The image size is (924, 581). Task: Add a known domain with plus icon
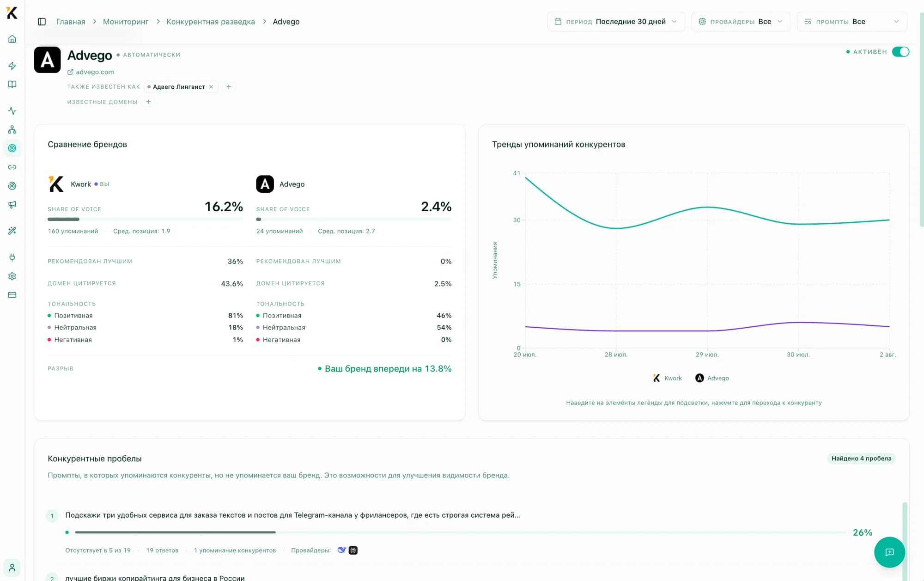pyautogui.click(x=148, y=102)
